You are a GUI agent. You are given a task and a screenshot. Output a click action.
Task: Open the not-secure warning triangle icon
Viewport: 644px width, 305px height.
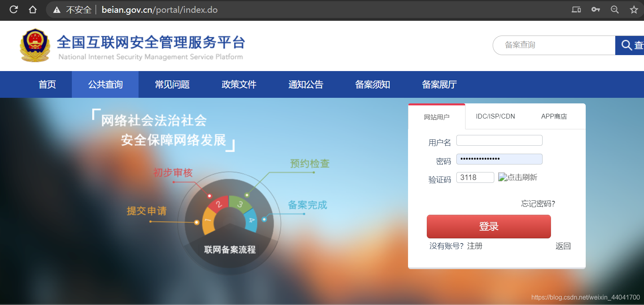[57, 10]
